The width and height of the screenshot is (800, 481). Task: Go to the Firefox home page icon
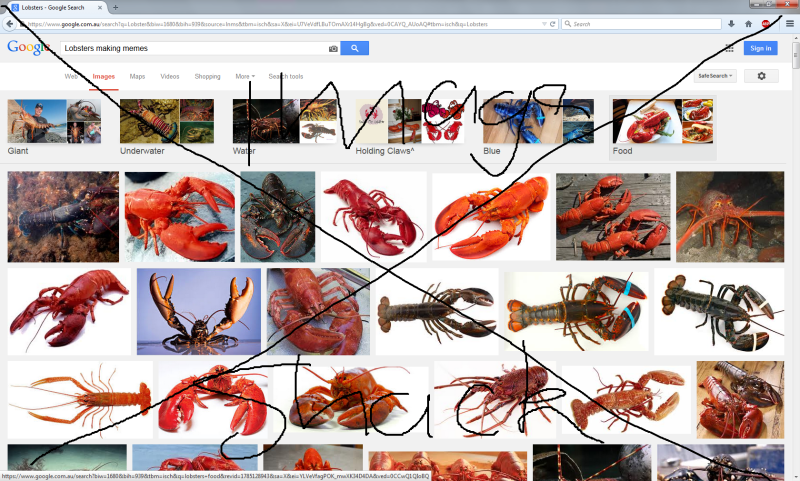(748, 23)
